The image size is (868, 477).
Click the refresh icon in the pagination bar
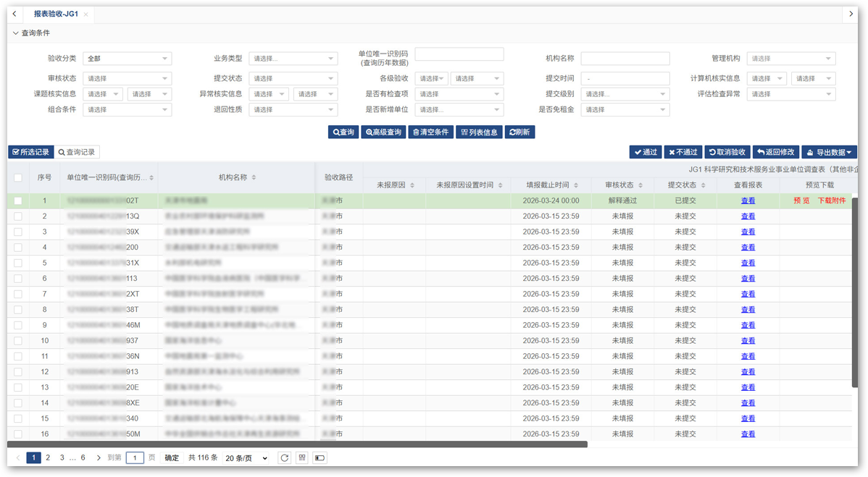pos(285,458)
